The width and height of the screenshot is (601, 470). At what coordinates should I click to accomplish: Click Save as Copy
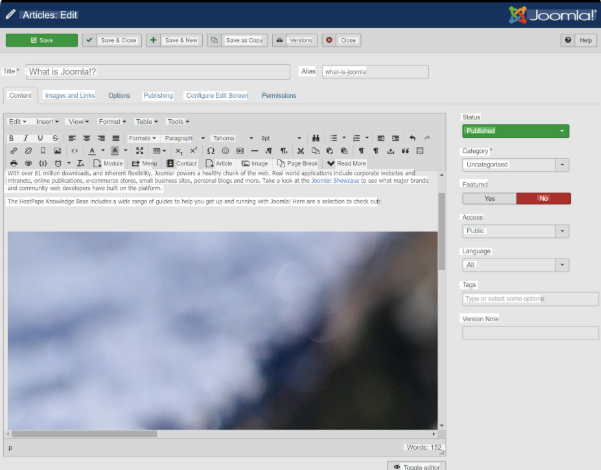pyautogui.click(x=237, y=40)
